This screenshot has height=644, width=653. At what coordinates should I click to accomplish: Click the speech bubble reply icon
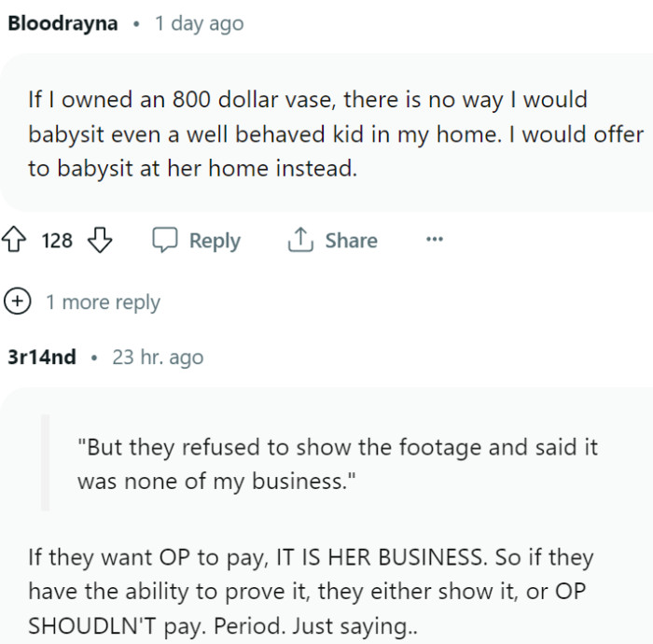click(x=165, y=241)
